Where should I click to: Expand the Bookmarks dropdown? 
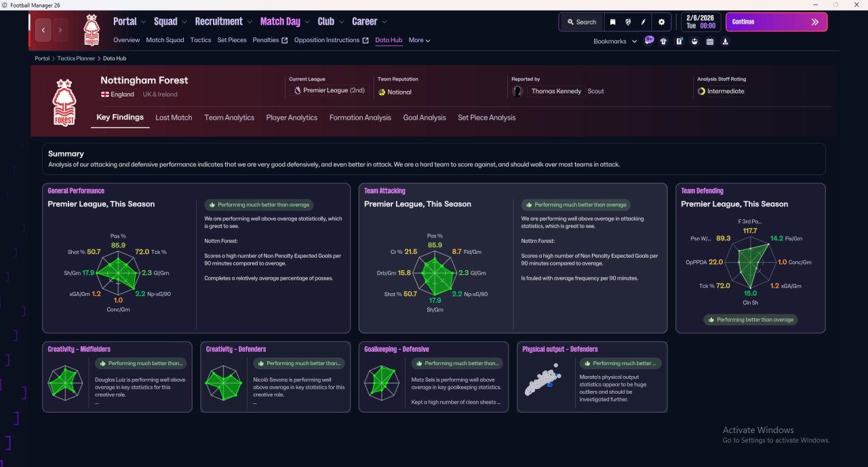tap(615, 41)
